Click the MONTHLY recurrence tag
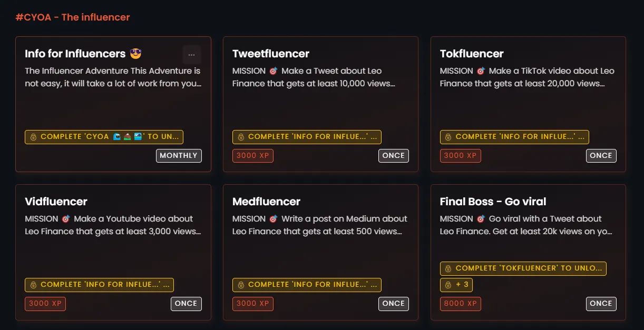 [179, 156]
